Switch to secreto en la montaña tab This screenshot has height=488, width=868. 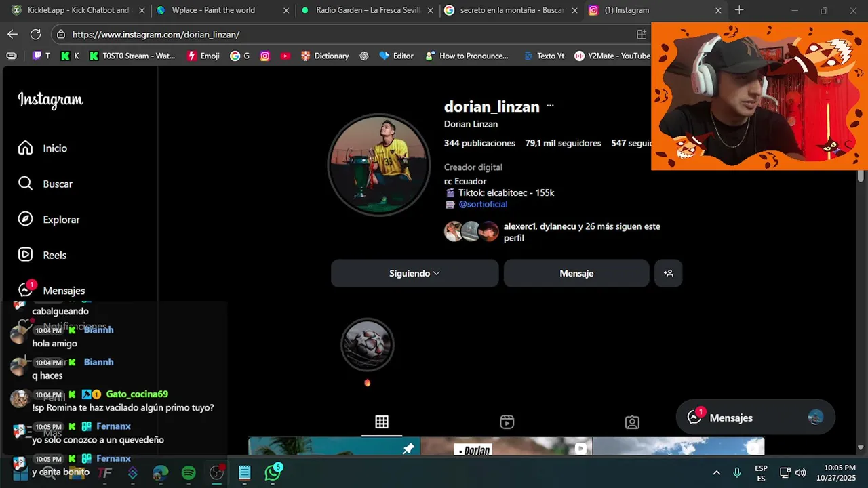pos(511,10)
